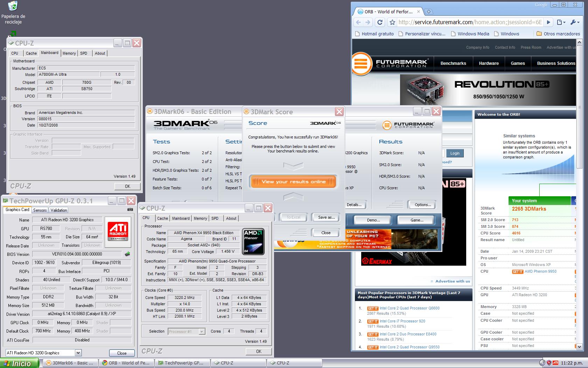Click the GPU-Z screenshot camera icon
Screen dimensions: 588x368
pyautogui.click(x=130, y=210)
